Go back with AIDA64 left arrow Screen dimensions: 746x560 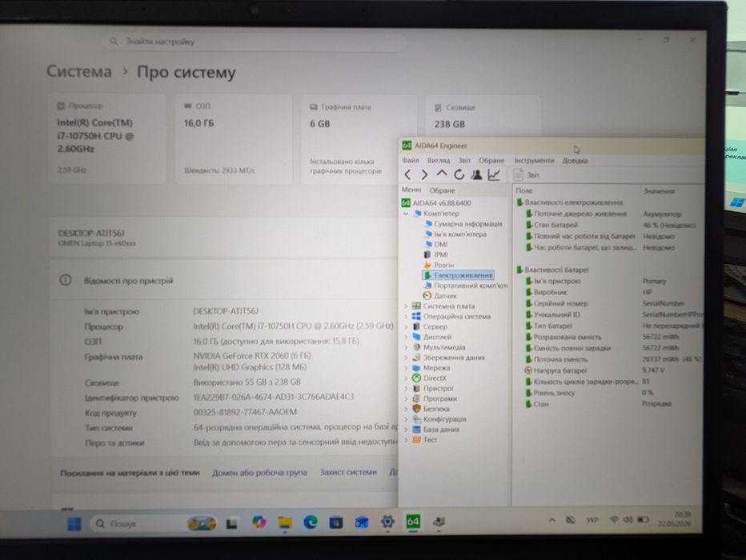407,175
